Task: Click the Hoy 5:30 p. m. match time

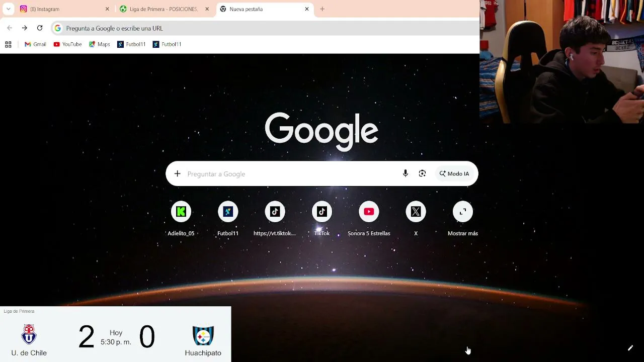Action: [x=116, y=337]
